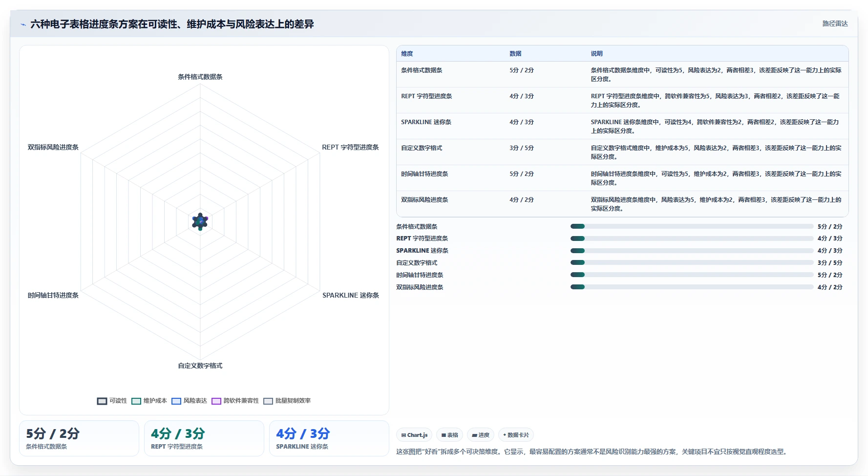Click the progress bar for 条件格式数据条
Image resolution: width=868 pixels, height=476 pixels.
point(692,226)
